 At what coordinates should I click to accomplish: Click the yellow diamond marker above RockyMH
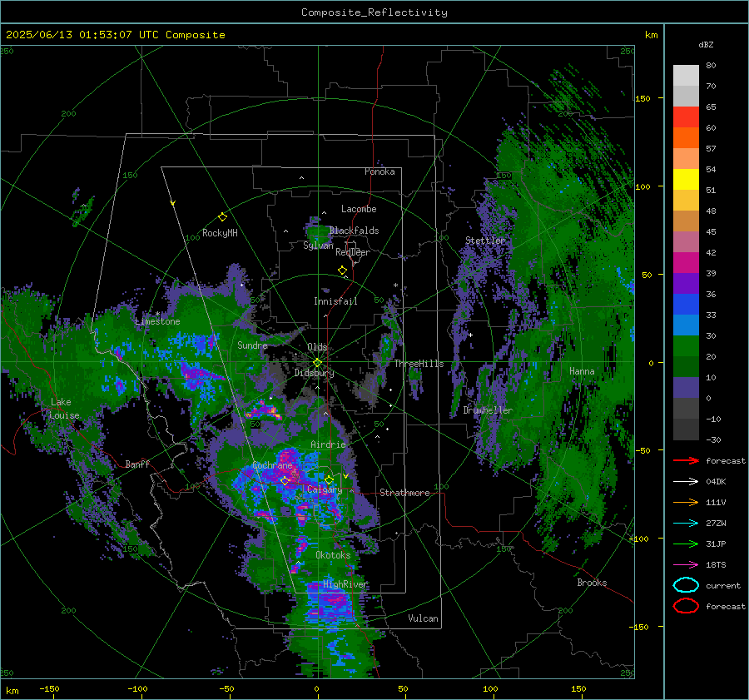coord(222,217)
